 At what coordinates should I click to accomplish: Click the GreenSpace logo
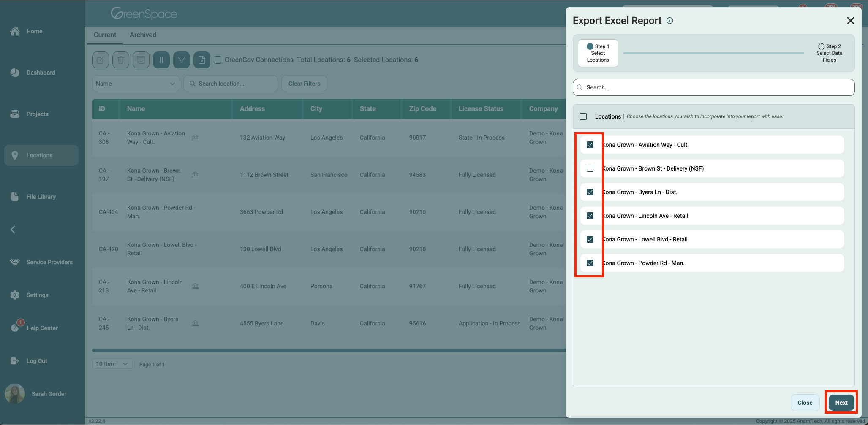pyautogui.click(x=144, y=14)
